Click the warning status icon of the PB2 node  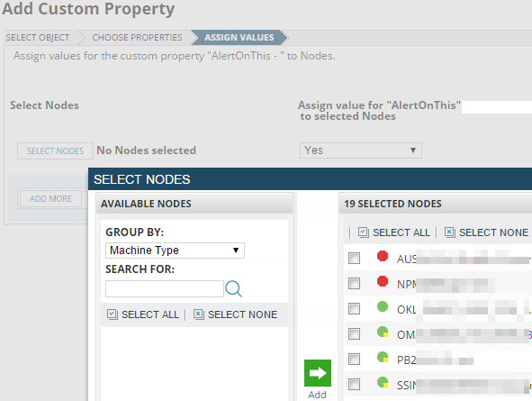383,357
